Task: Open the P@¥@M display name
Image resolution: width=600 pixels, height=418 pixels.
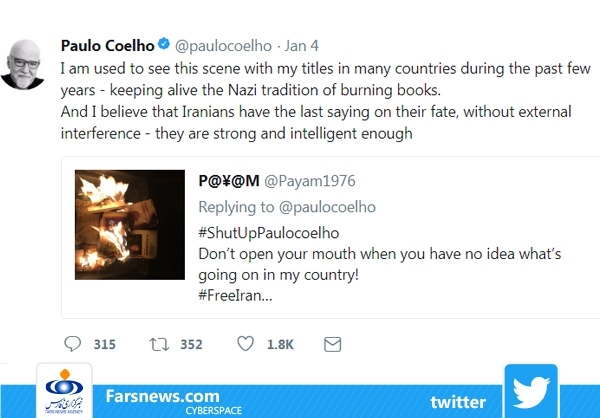Action: point(229,180)
